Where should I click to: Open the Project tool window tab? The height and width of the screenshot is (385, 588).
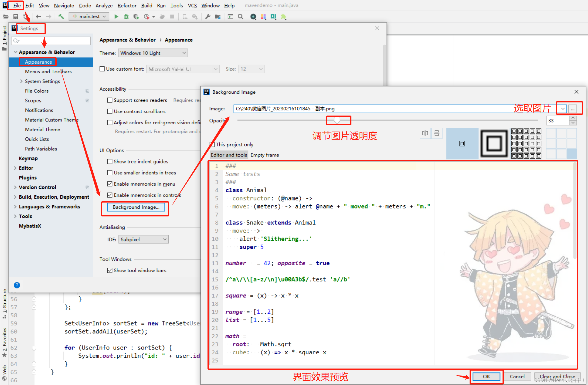4,38
